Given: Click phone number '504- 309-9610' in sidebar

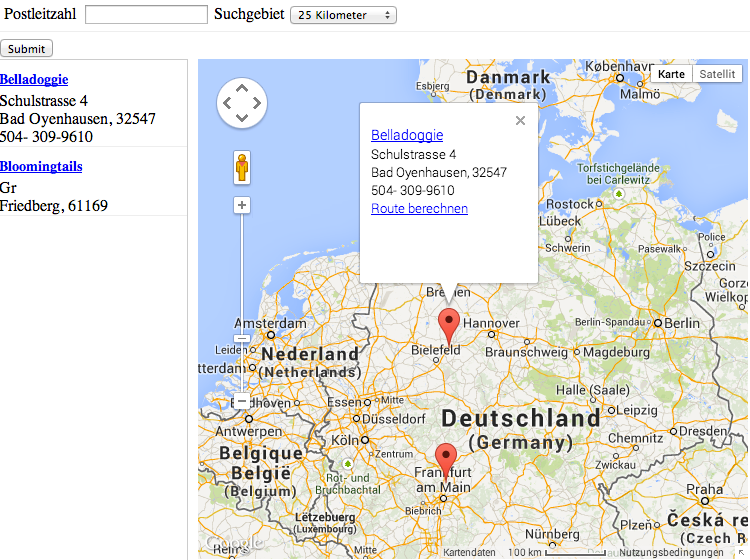Looking at the screenshot, I should pos(46,137).
